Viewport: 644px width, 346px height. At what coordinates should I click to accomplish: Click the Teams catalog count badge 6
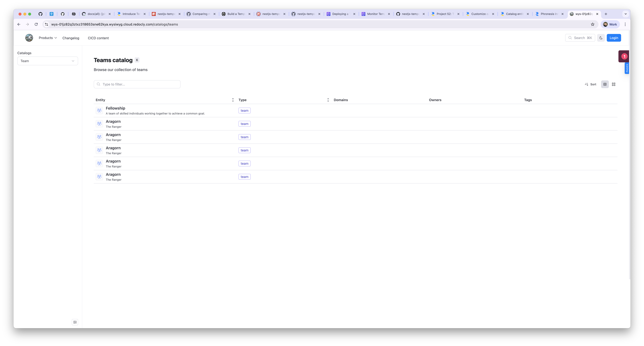click(137, 60)
